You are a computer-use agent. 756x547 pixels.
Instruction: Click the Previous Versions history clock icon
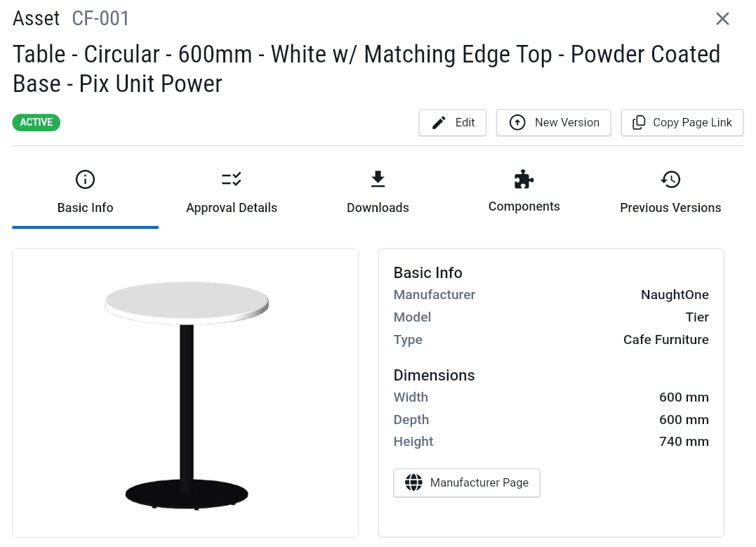pos(670,180)
